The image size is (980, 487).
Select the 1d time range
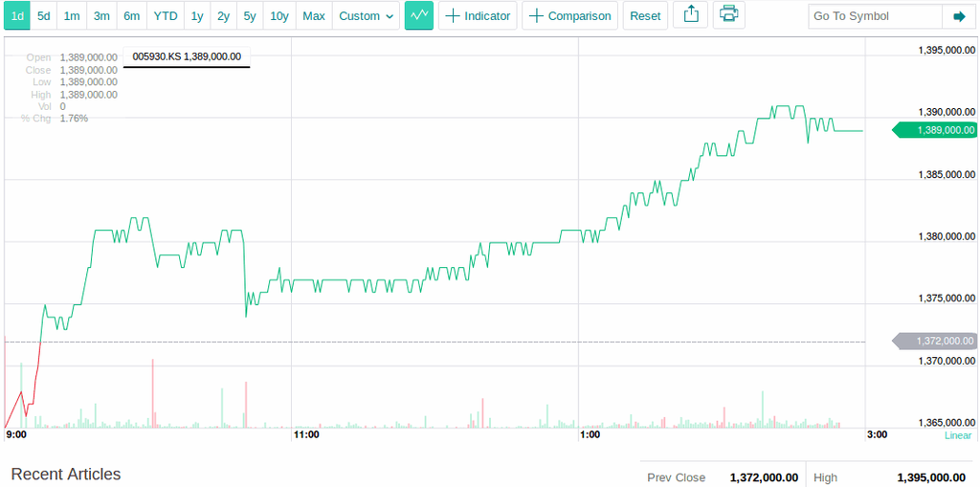[x=17, y=15]
